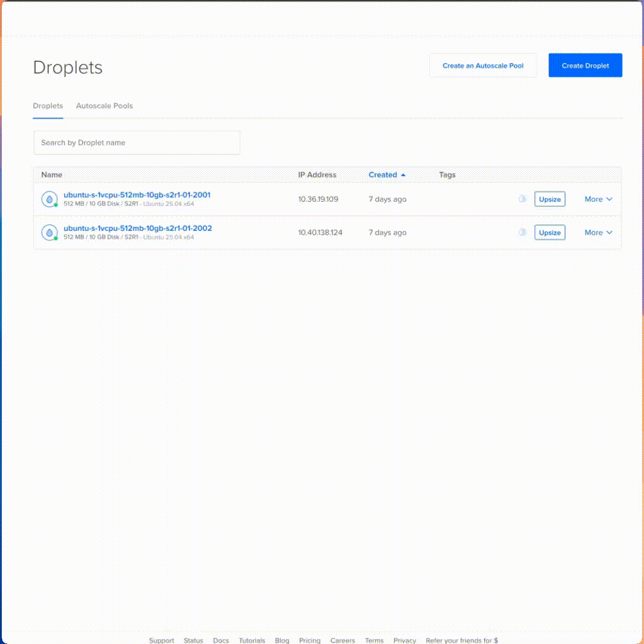The height and width of the screenshot is (644, 644).
Task: Open droplet ubuntu-s-1vcpu-512mb-10gb-s2r1-01-2002 link
Action: 138,228
